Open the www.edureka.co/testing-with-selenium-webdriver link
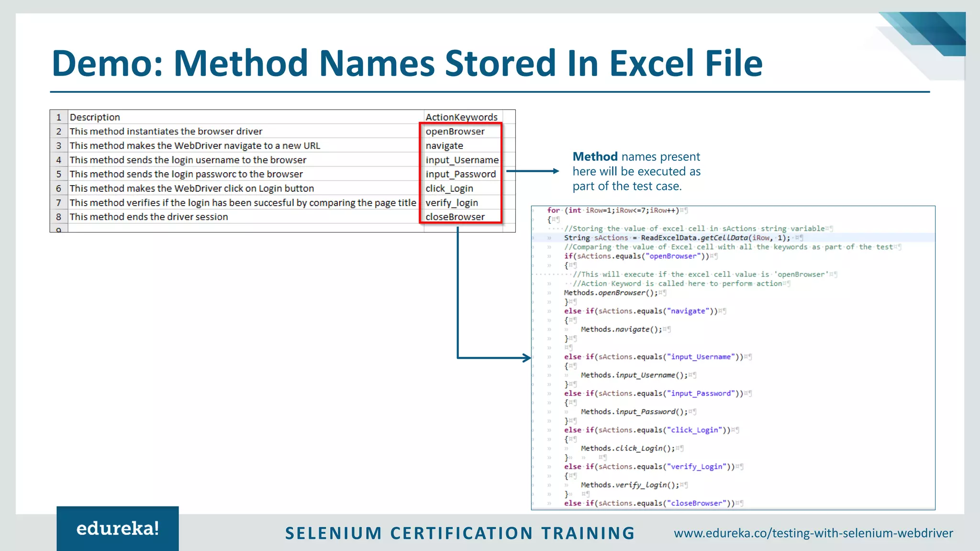Viewport: 980px width, 551px height. (x=813, y=533)
